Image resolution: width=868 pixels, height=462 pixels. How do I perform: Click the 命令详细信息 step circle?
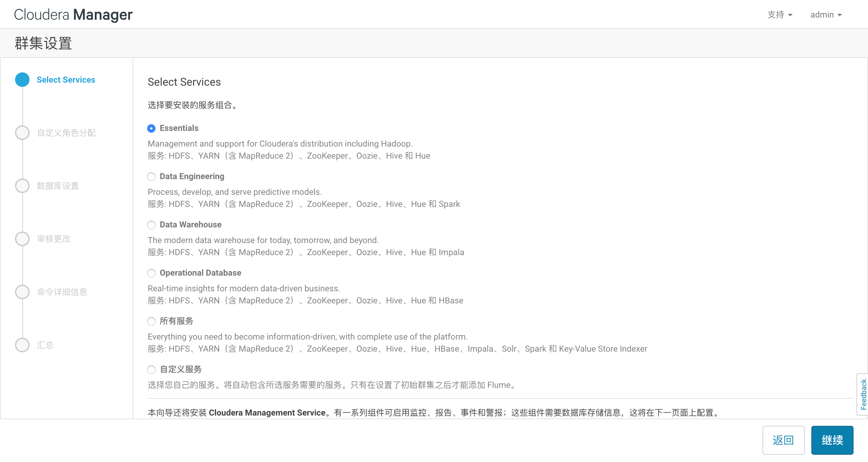tap(22, 292)
